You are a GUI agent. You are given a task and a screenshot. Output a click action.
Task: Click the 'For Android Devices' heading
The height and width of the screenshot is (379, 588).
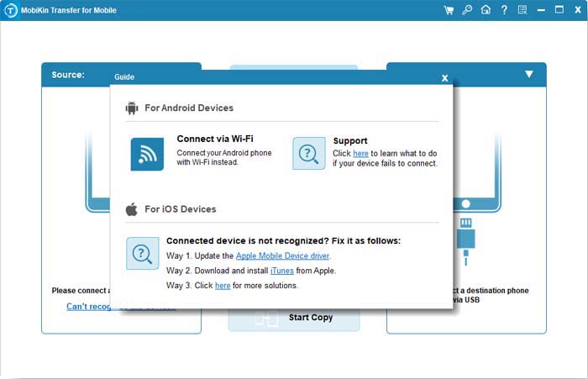189,108
